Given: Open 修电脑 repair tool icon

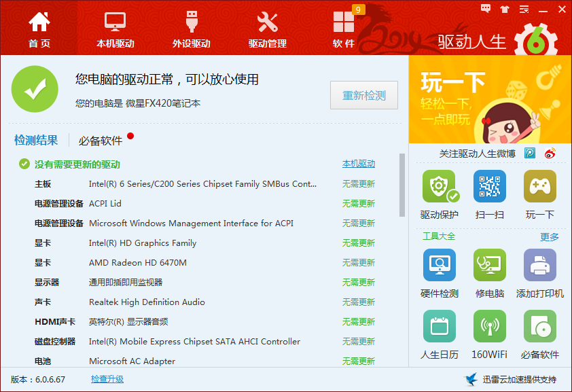Looking at the screenshot, I should (490, 265).
